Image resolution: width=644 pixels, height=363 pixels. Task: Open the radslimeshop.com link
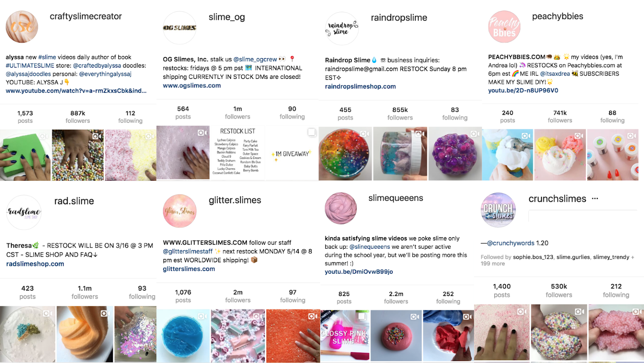point(35,264)
